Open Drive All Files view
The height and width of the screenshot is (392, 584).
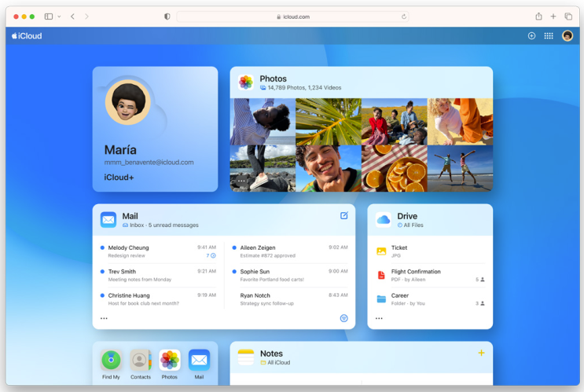pos(410,225)
